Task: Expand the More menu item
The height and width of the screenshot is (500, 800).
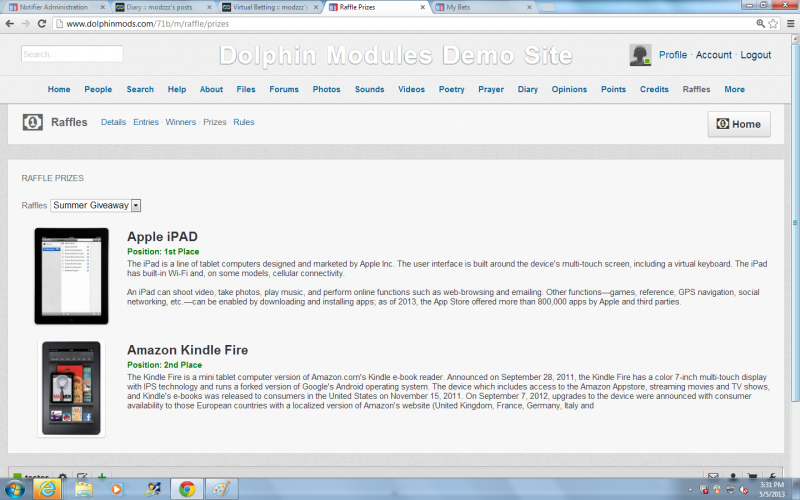Action: coord(735,89)
